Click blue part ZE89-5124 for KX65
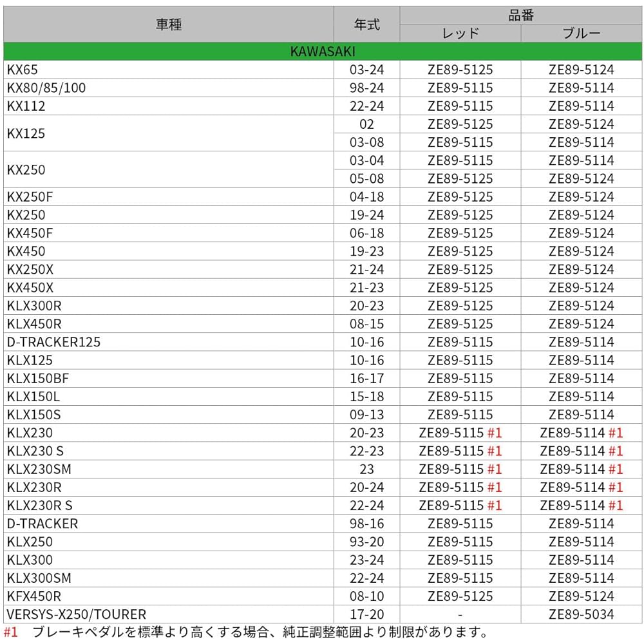This screenshot has height=644, width=644. coord(581,70)
